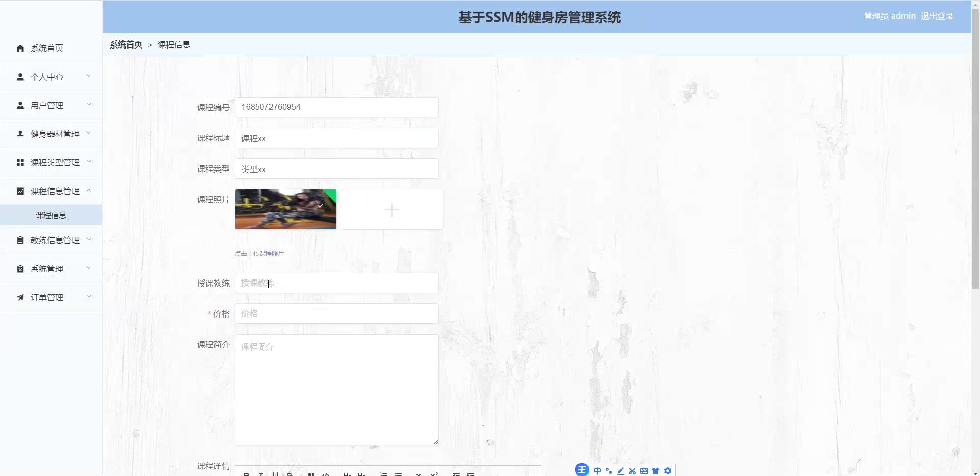Click the 王 input method logo
Image resolution: width=980 pixels, height=476 pixels.
pos(582,470)
